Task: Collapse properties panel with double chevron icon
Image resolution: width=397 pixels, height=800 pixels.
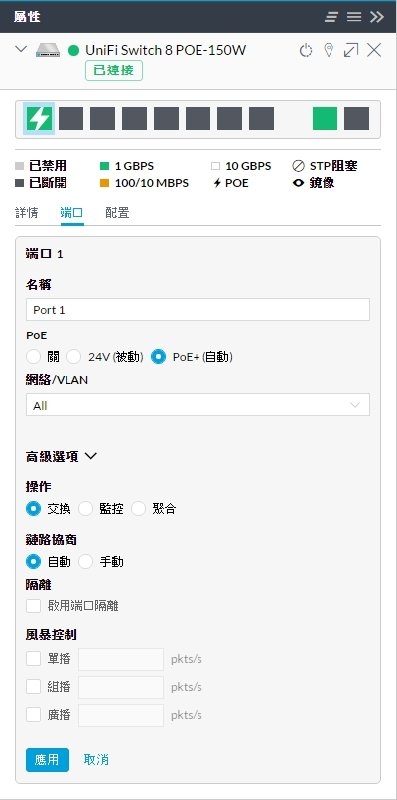Action: 377,17
